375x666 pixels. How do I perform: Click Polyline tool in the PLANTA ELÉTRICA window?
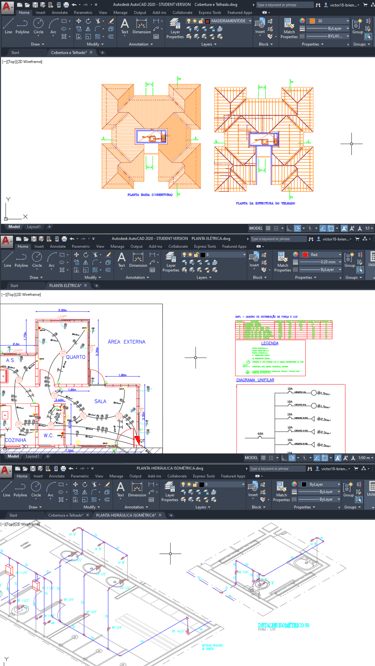point(21,259)
